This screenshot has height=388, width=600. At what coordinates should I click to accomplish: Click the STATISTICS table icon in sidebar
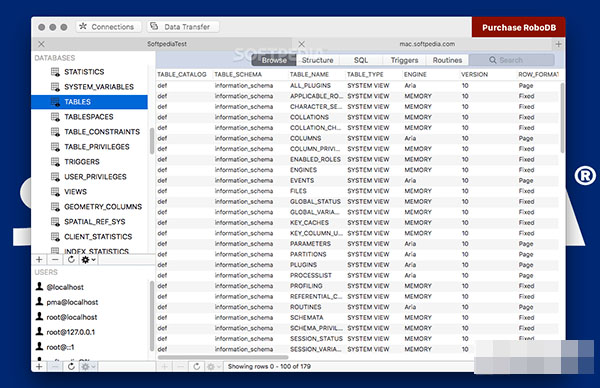coord(55,72)
